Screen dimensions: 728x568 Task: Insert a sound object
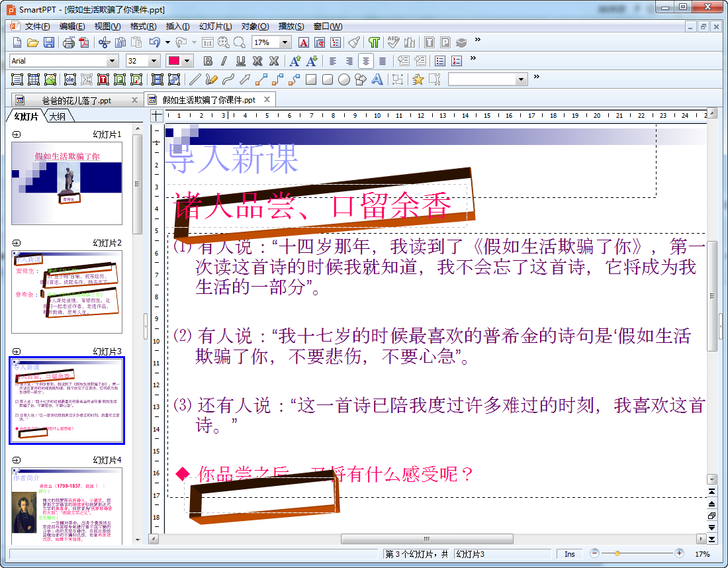(174, 79)
